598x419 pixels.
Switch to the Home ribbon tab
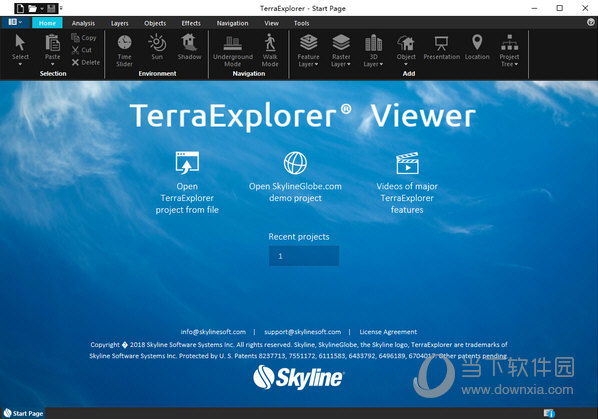(x=47, y=23)
